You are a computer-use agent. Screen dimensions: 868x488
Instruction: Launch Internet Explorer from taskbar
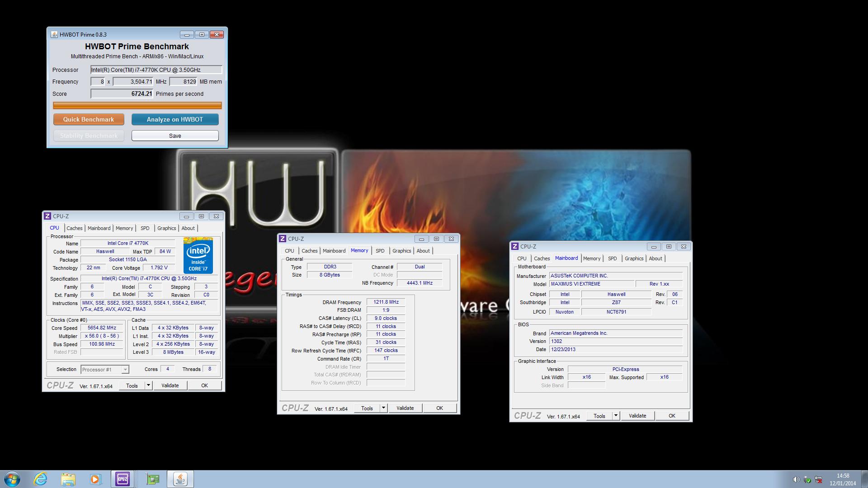pos(41,479)
